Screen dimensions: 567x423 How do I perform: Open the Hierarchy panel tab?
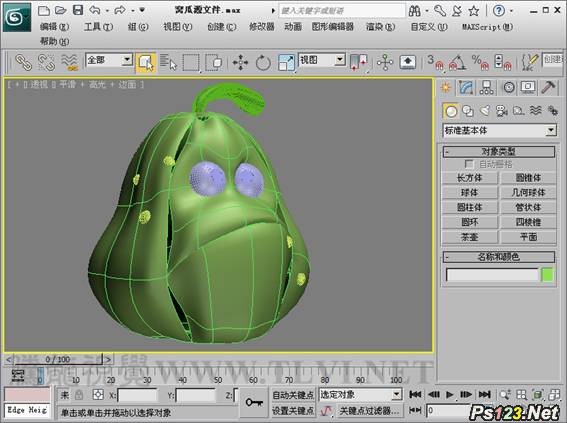click(486, 87)
